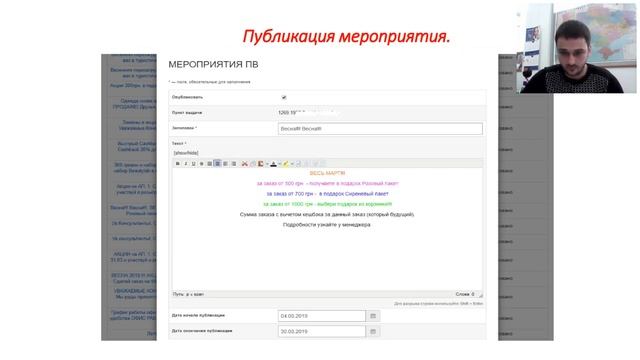Paste using the clipboard icon
This screenshot has width=640, height=360.
260,164
